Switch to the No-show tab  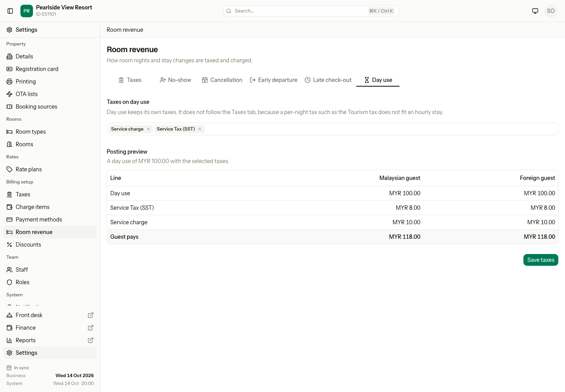click(x=175, y=80)
